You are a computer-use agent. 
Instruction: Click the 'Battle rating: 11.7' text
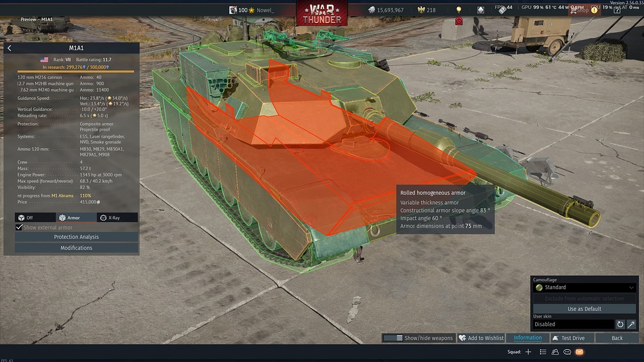(x=93, y=59)
